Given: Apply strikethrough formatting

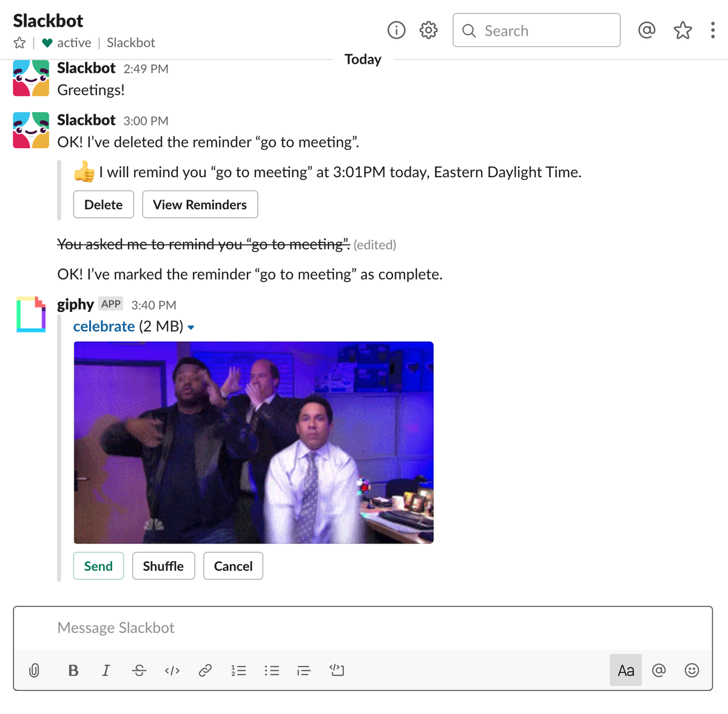Looking at the screenshot, I should pos(138,670).
